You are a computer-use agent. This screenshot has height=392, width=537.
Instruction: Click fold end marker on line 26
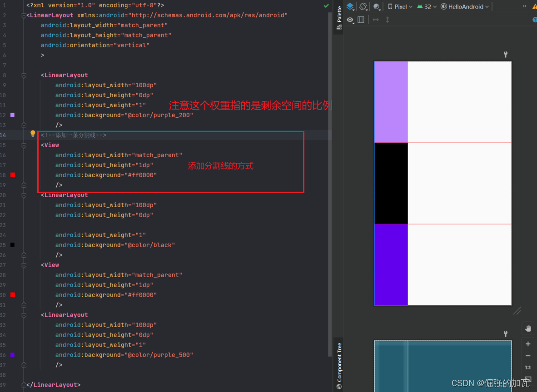tap(24, 255)
